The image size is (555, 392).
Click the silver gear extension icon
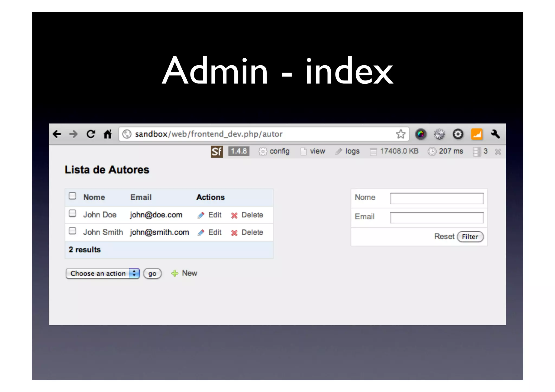click(x=439, y=134)
